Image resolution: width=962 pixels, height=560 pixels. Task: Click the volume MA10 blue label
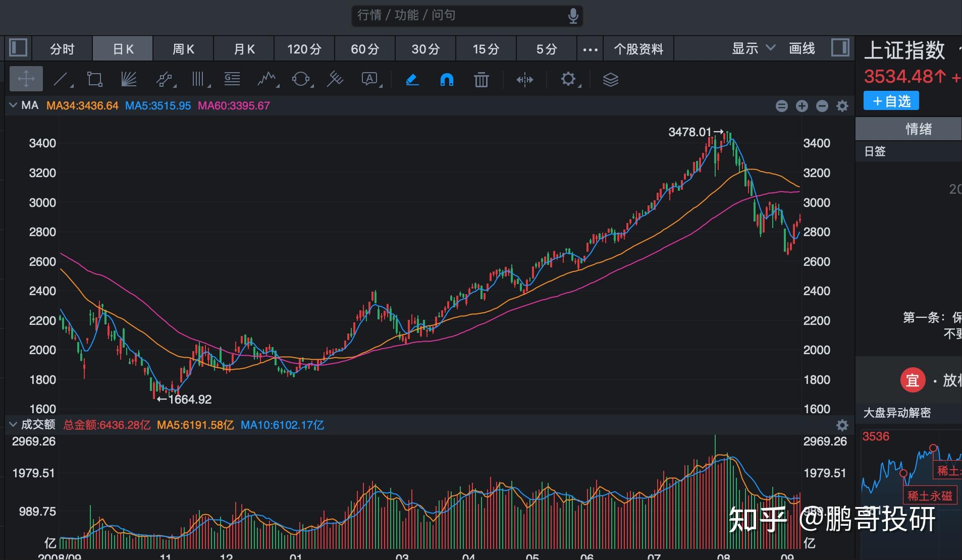click(282, 425)
